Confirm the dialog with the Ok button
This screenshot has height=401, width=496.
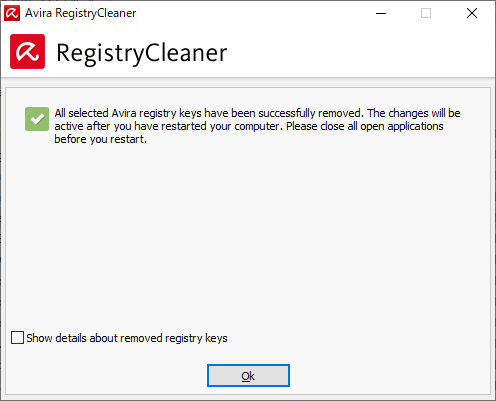tap(248, 376)
